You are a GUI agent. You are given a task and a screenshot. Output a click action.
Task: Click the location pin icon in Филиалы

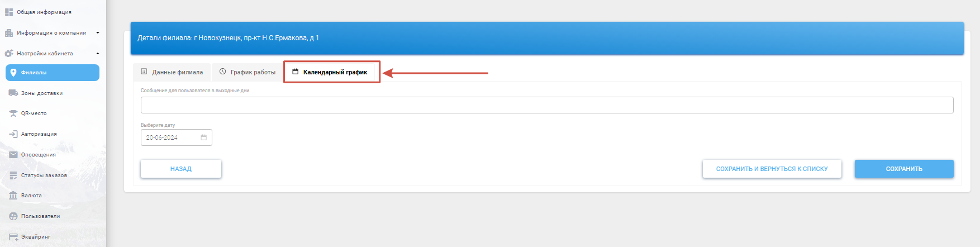tap(13, 73)
